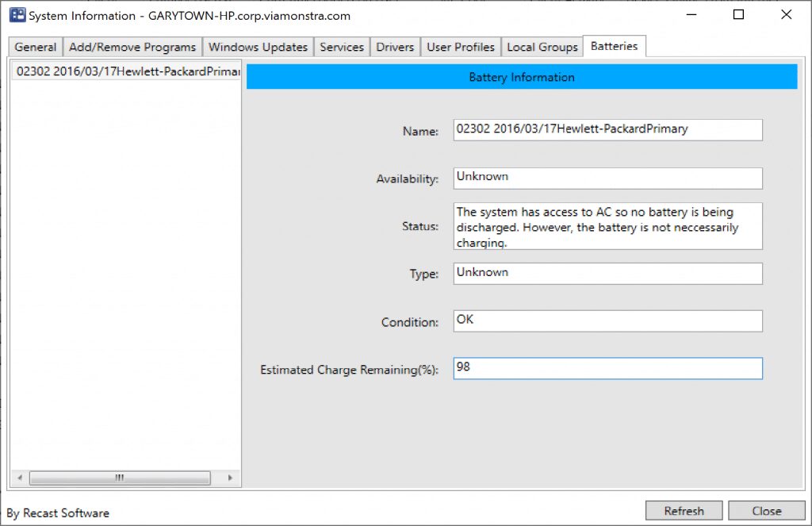
Task: Click the Close button at bottom right
Action: coord(766,511)
